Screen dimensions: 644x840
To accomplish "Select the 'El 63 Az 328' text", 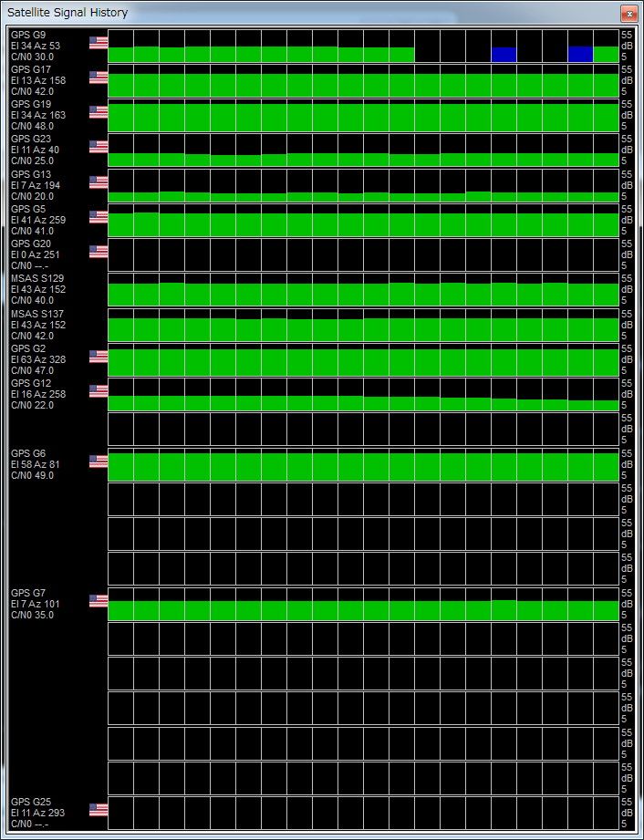I will pos(38,359).
